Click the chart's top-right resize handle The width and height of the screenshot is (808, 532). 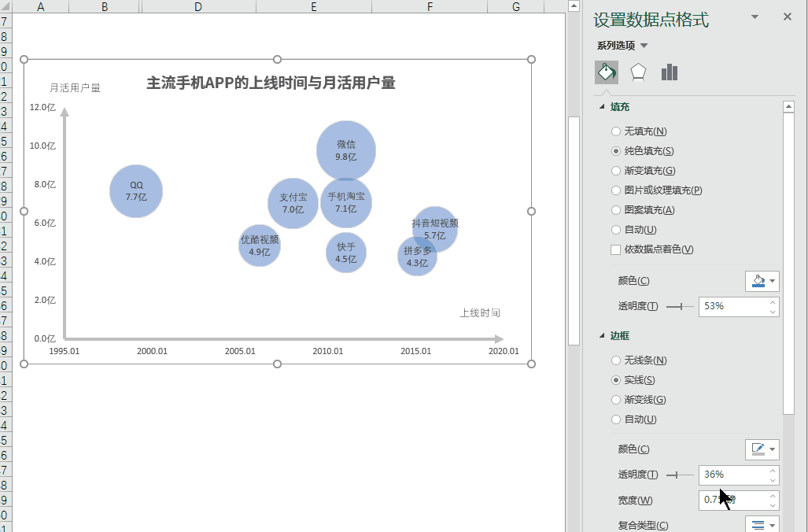(531, 59)
